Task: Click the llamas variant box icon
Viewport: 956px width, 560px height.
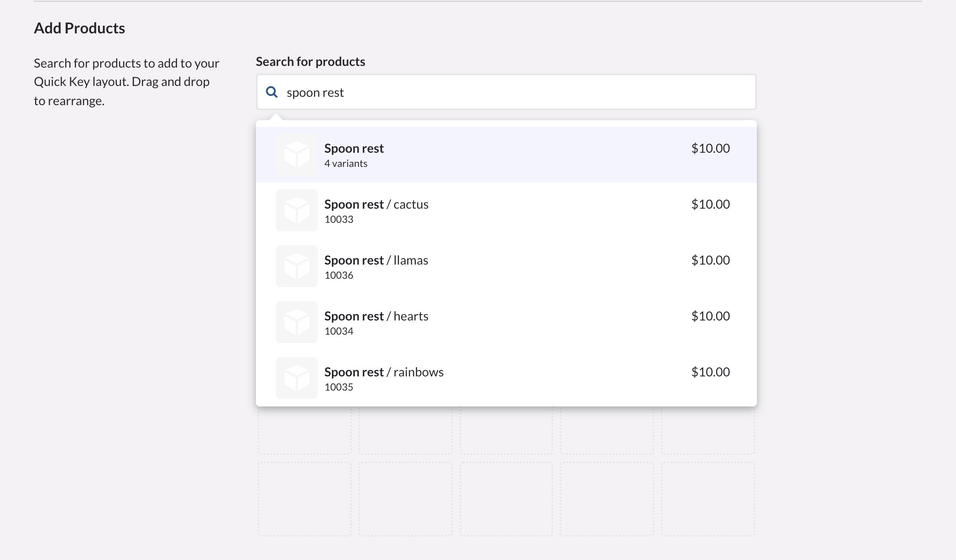Action: point(296,266)
